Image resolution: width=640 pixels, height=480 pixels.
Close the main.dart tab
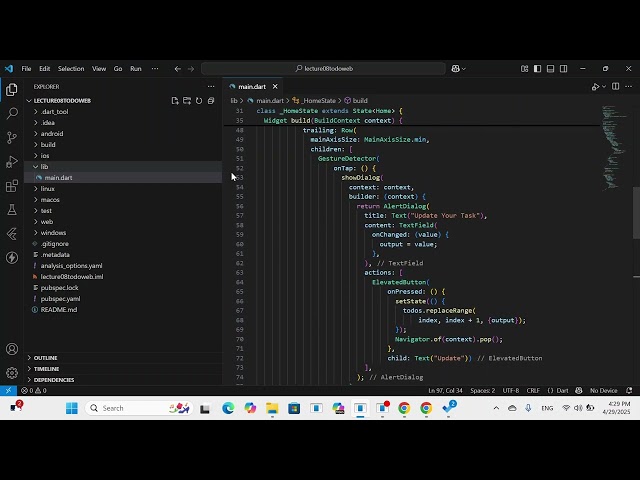tap(275, 87)
